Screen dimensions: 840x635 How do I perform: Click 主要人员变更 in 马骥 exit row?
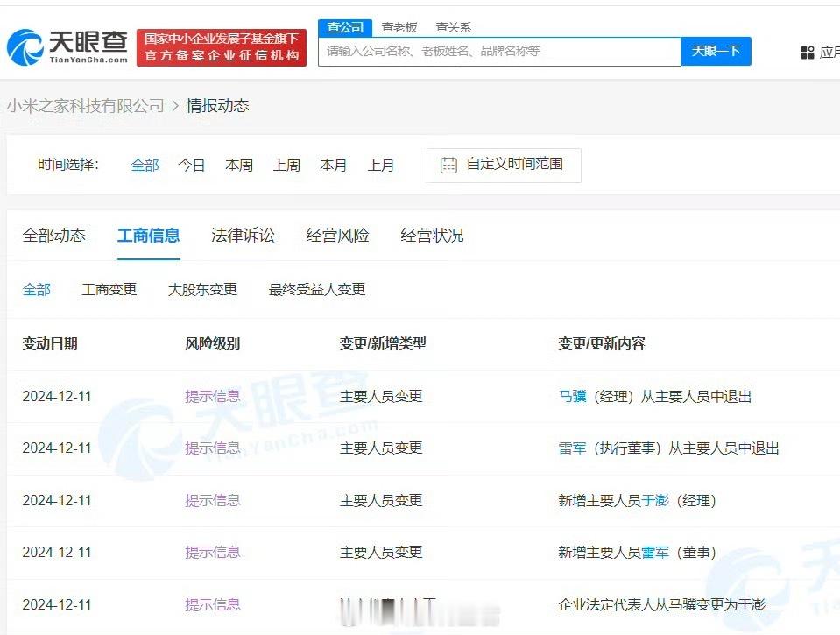tap(381, 396)
